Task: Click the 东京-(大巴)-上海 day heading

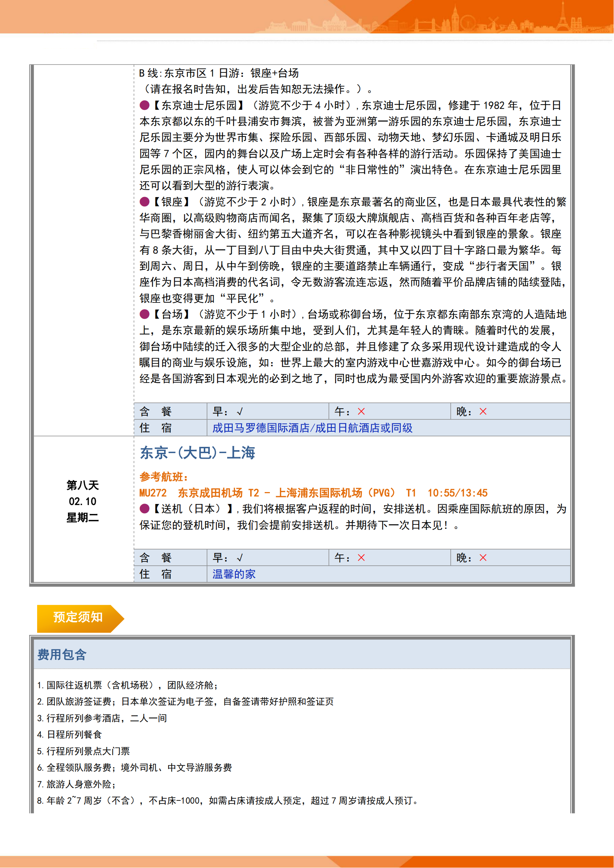Action: pyautogui.click(x=197, y=453)
